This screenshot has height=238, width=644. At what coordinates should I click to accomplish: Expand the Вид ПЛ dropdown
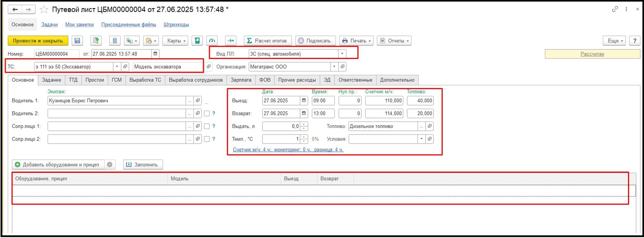tap(342, 54)
